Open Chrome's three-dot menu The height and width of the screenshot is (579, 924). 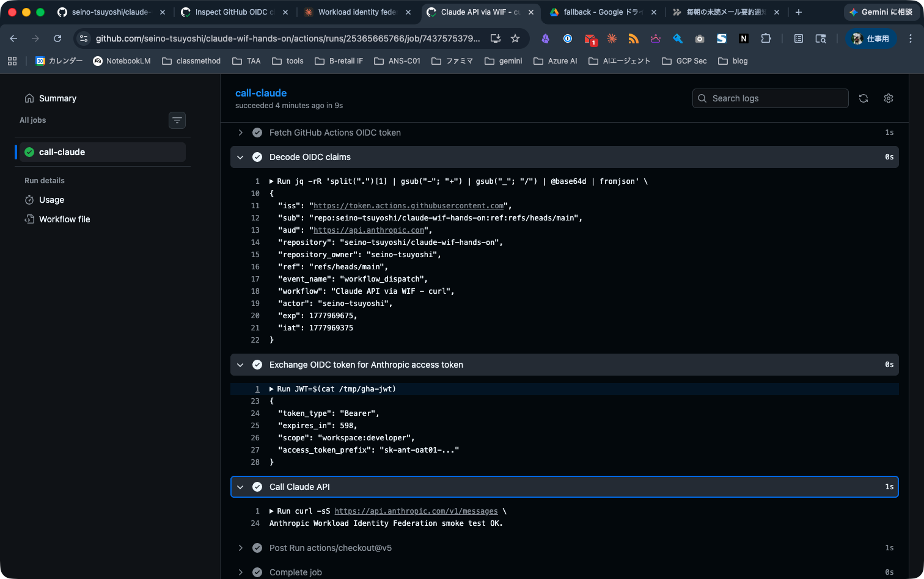pos(911,38)
